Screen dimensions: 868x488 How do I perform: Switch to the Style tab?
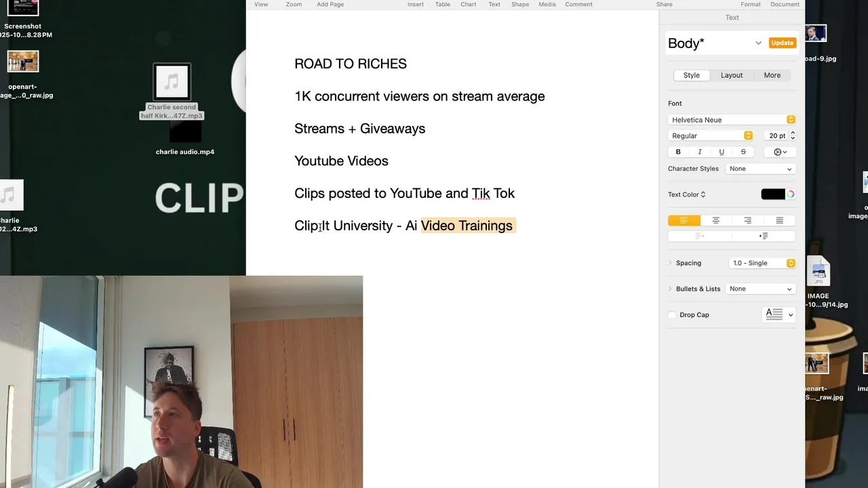click(691, 75)
